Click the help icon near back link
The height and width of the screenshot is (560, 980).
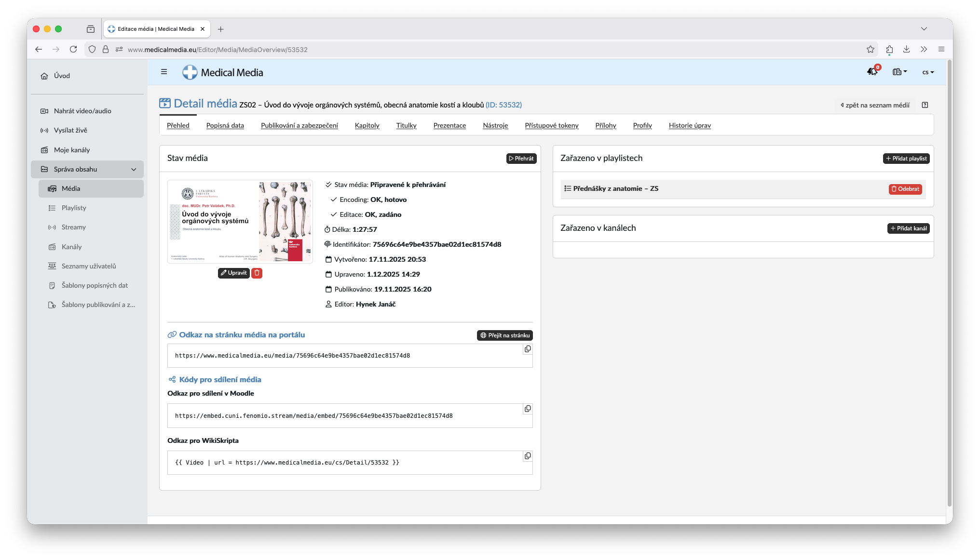pos(925,105)
